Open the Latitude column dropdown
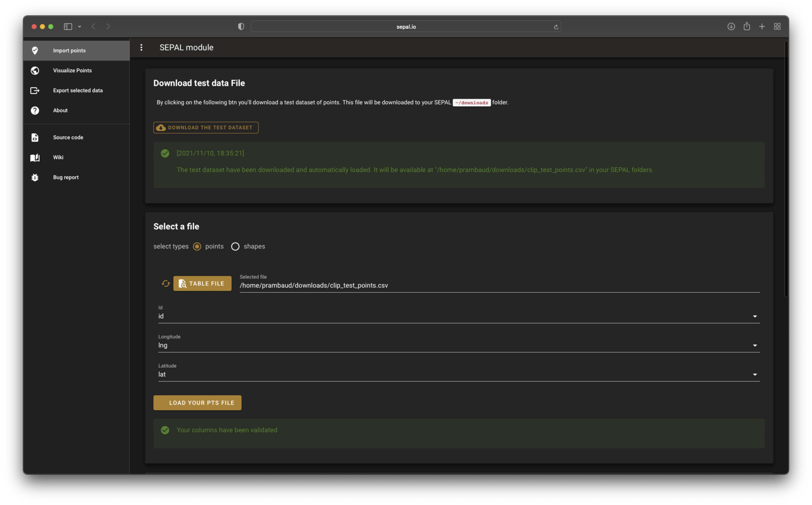Screen dimensions: 812x505 (755, 374)
